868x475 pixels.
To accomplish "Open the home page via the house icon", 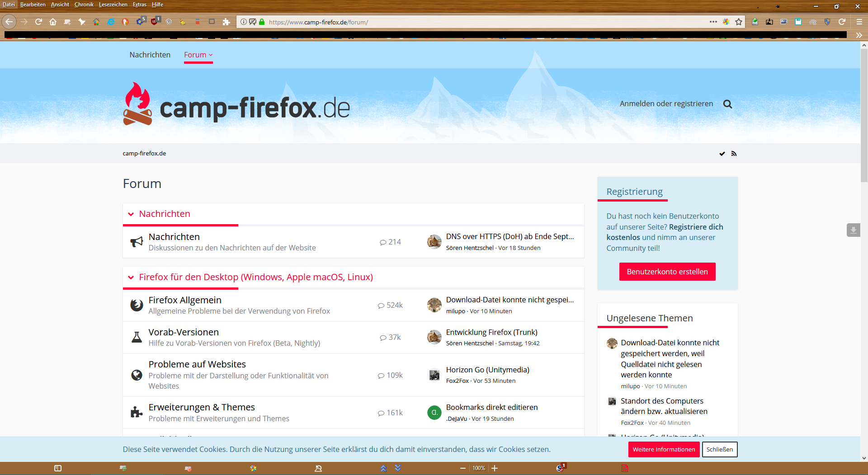I will coord(53,22).
